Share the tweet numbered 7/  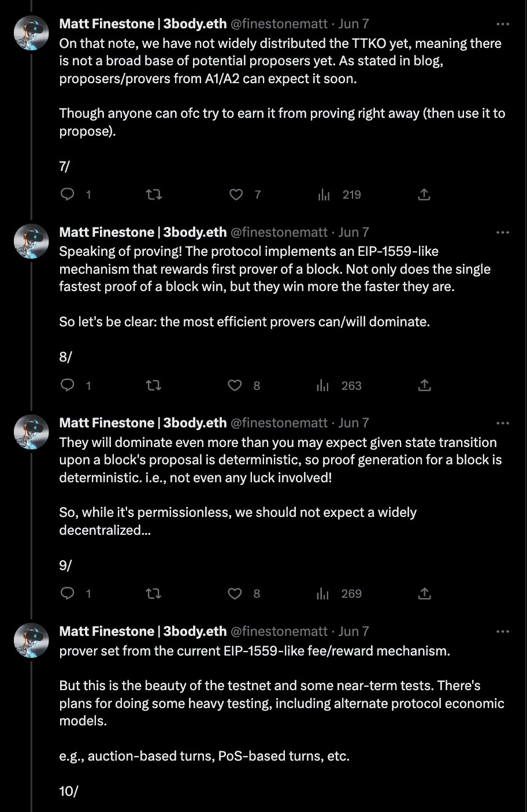tap(424, 195)
